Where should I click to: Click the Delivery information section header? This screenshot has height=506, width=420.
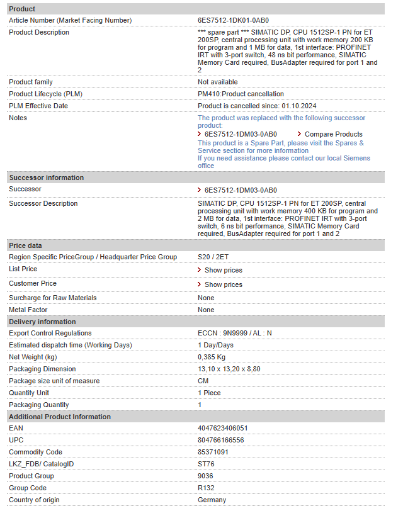point(42,322)
